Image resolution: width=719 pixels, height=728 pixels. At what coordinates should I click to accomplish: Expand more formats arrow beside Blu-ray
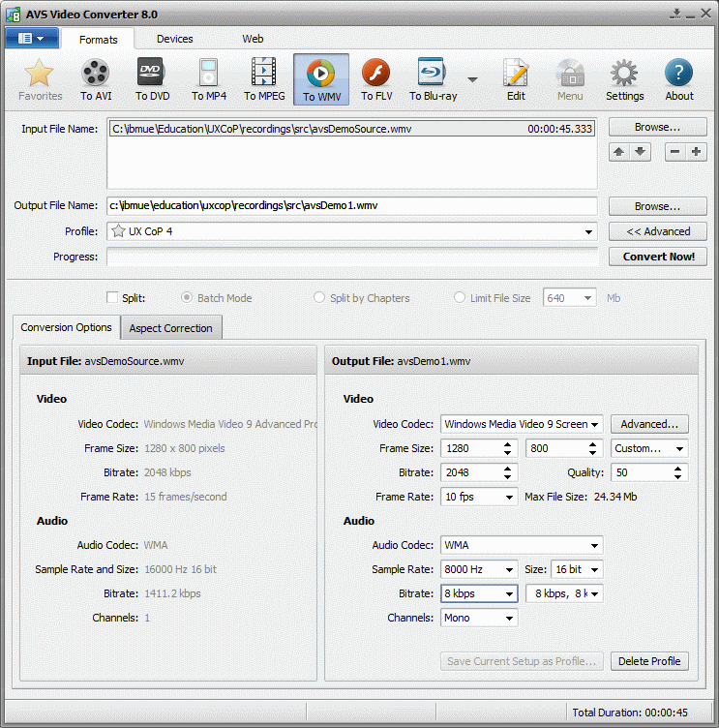click(x=472, y=79)
